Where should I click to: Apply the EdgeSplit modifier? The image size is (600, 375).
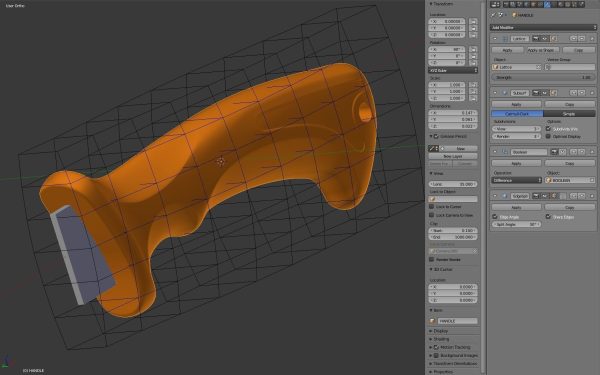517,207
